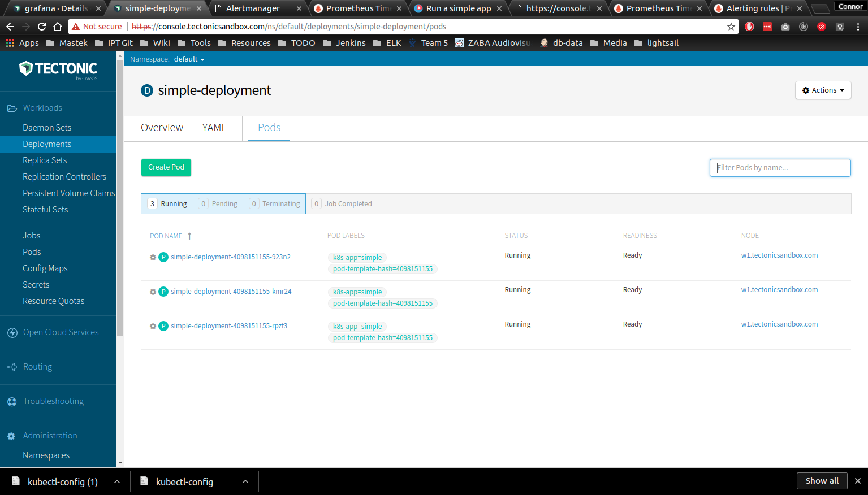868x495 pixels.
Task: Click the Apps grid icon in bookmarks bar
Action: pos(10,43)
